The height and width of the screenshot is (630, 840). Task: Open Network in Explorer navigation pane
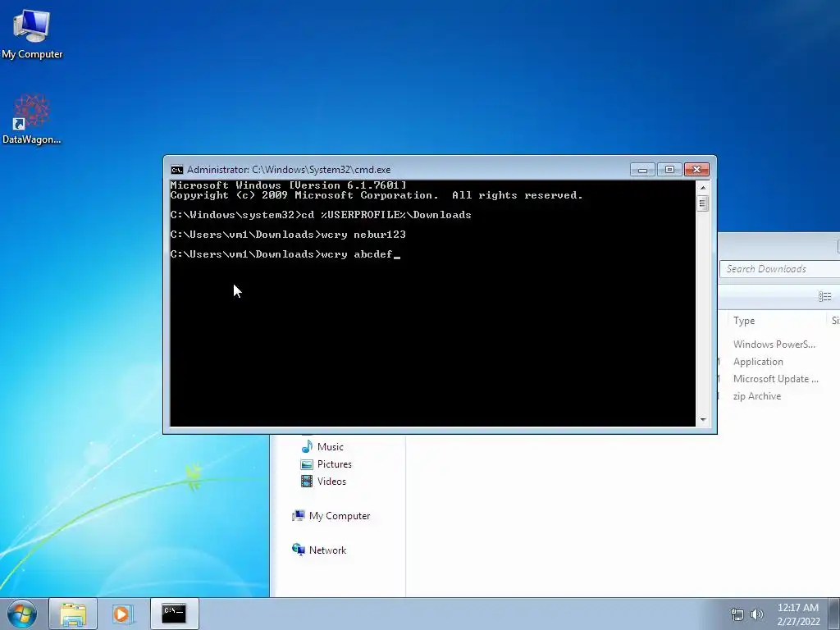tap(319, 550)
